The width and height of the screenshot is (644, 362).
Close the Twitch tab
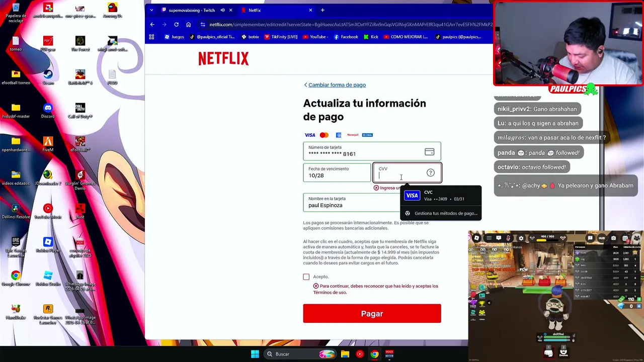point(231,10)
